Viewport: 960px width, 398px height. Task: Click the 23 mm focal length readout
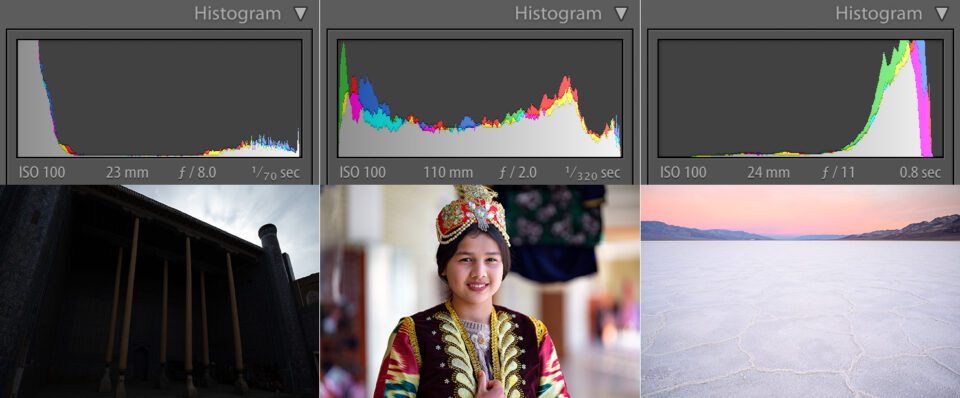(x=127, y=173)
